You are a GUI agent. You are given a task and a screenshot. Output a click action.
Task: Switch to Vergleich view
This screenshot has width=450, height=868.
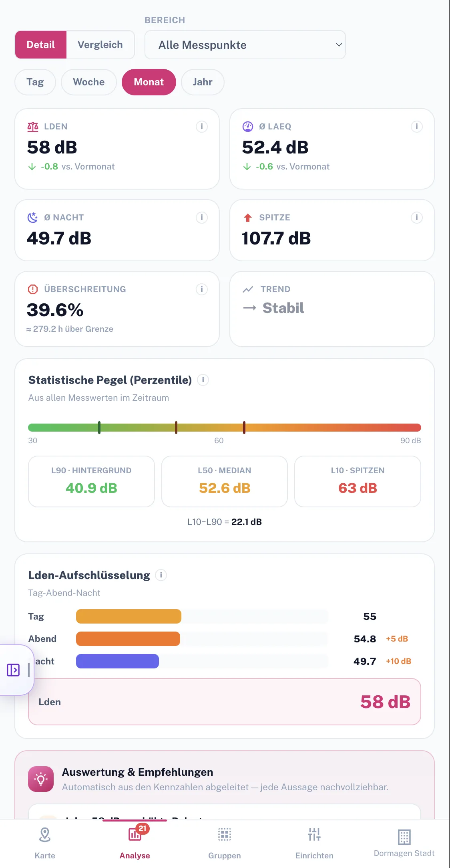pos(100,44)
